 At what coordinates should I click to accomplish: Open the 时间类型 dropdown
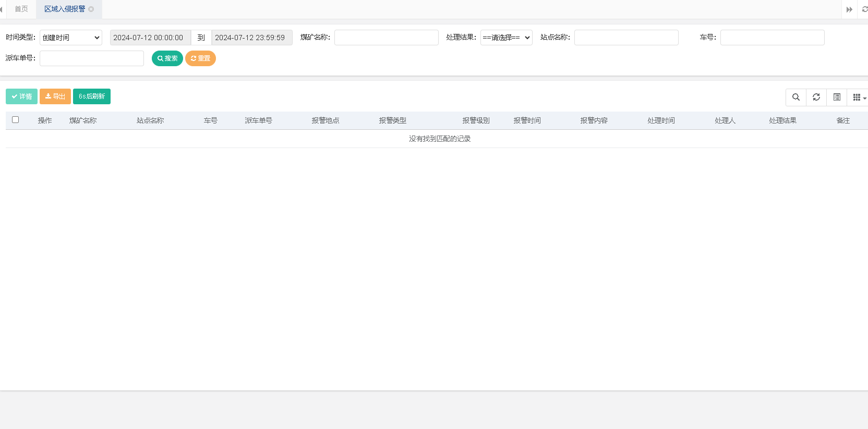click(x=71, y=38)
